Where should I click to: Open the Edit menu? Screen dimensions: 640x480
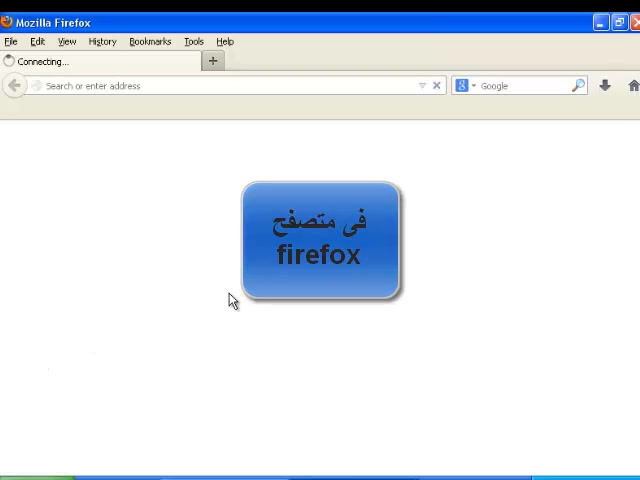(x=38, y=42)
